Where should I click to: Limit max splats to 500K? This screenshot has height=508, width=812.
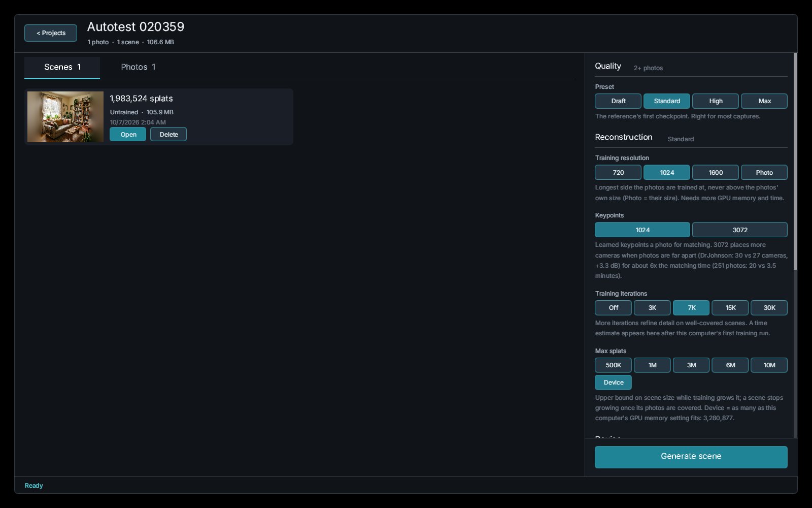613,365
